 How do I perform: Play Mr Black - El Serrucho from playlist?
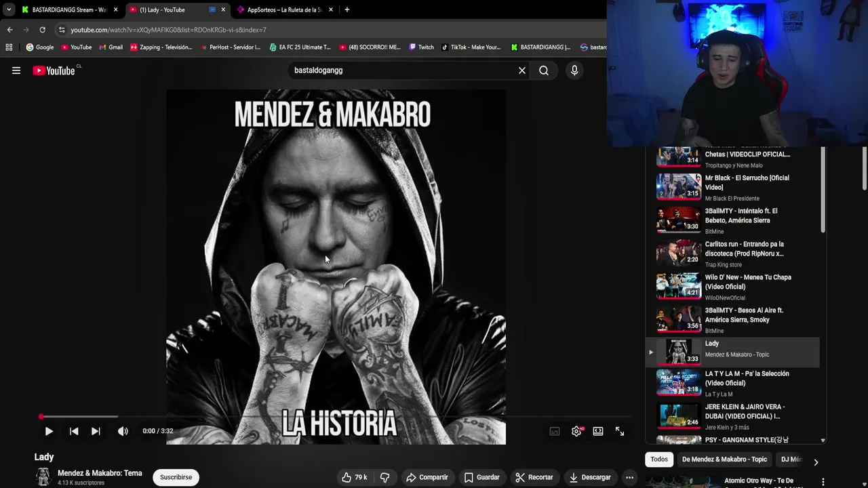pos(732,188)
